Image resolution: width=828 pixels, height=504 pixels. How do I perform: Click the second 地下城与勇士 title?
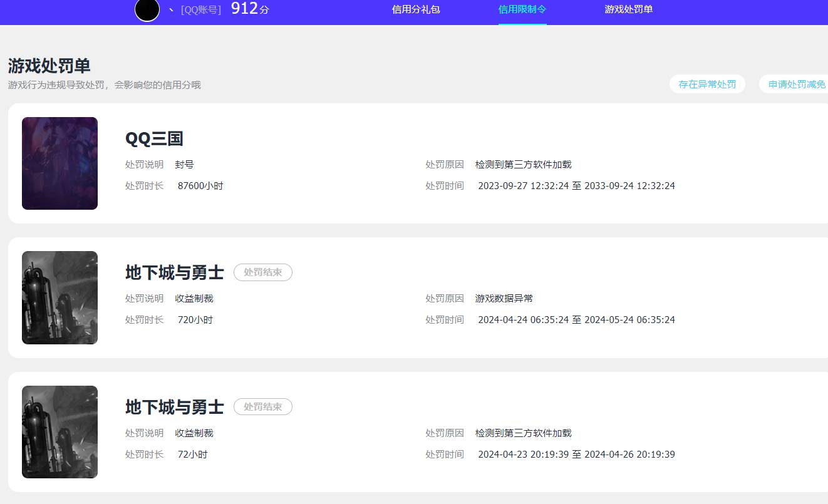pos(174,406)
